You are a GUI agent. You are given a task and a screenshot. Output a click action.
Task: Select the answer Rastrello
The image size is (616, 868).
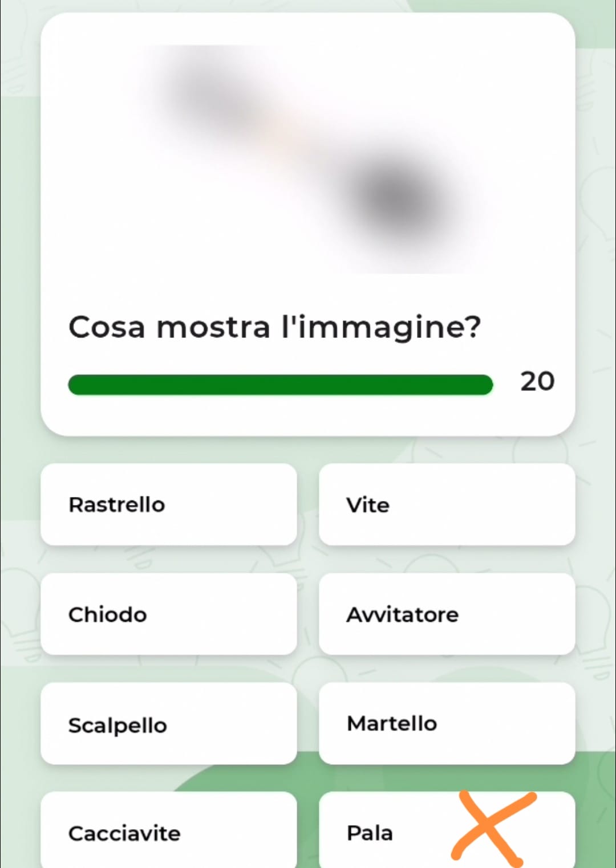169,504
